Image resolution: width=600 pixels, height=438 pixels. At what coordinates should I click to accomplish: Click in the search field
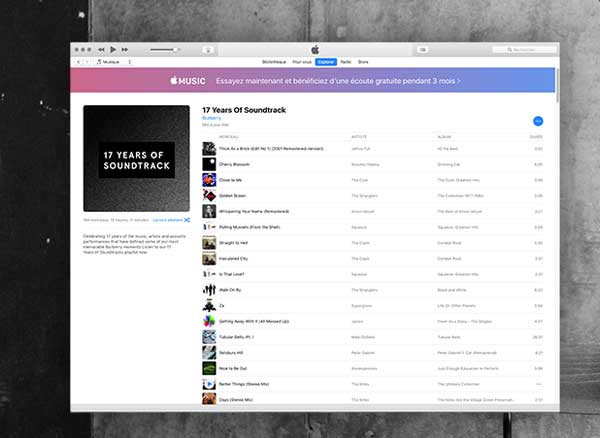pos(524,50)
